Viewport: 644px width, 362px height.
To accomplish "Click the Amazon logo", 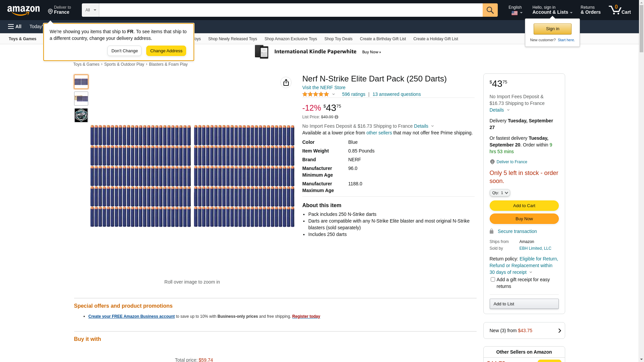I will coord(23,11).
